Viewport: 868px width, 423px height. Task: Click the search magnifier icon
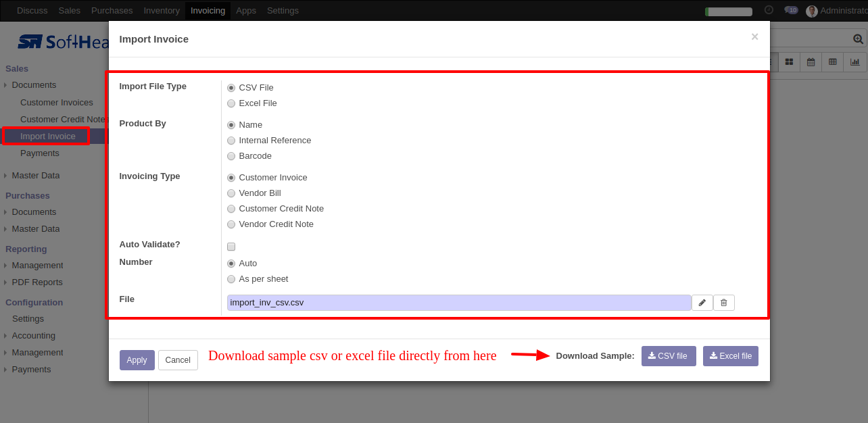pos(859,39)
